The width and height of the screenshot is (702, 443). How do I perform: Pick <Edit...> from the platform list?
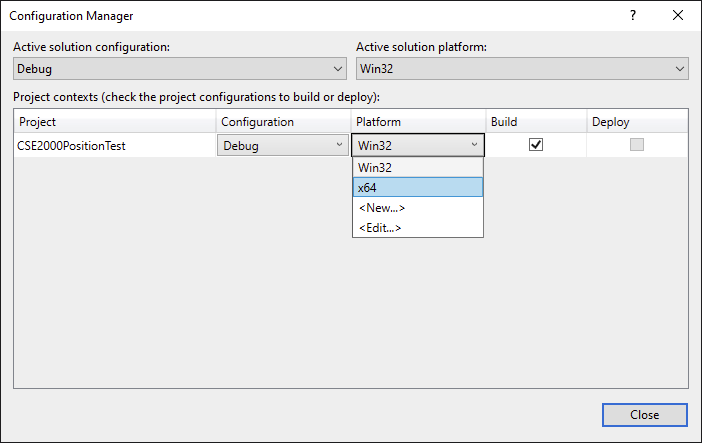tap(417, 228)
